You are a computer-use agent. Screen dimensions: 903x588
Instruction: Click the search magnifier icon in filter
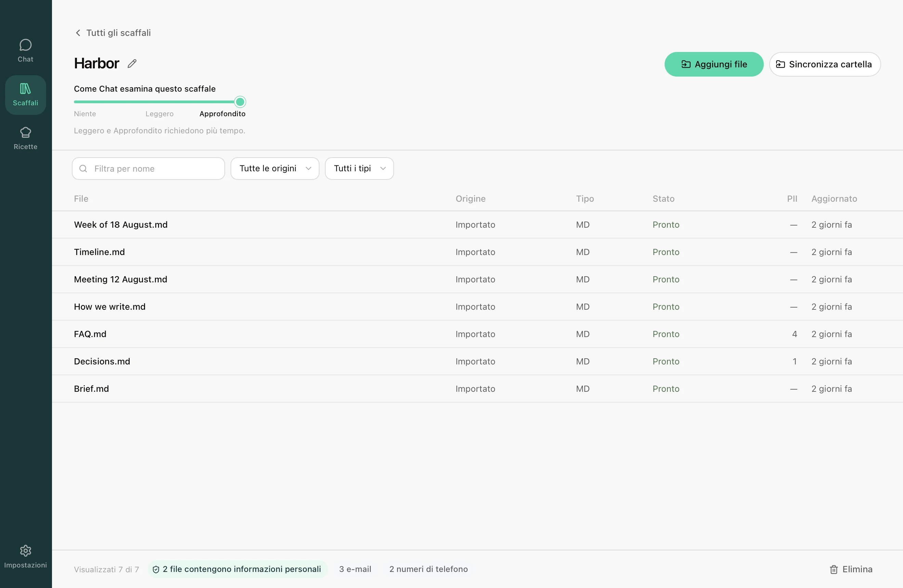[x=83, y=169]
